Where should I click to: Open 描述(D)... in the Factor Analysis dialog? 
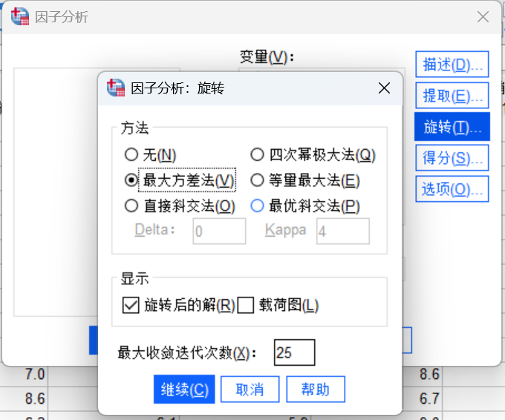(452, 65)
